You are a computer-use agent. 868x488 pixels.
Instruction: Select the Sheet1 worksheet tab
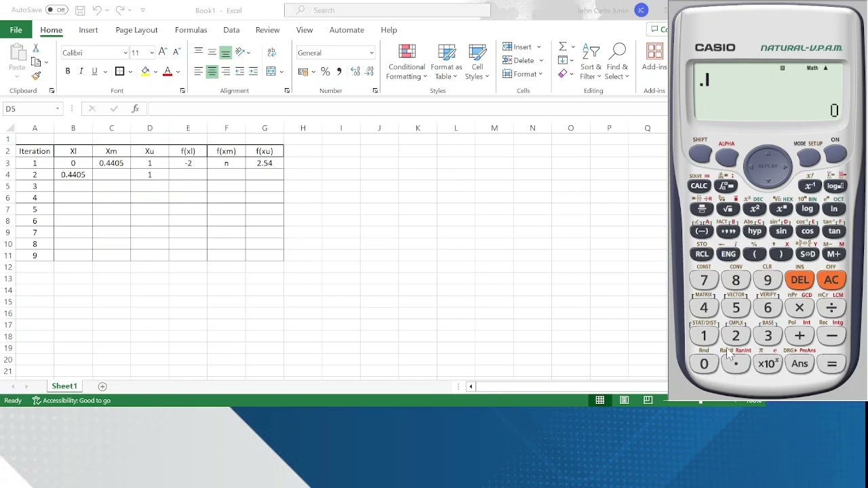64,386
